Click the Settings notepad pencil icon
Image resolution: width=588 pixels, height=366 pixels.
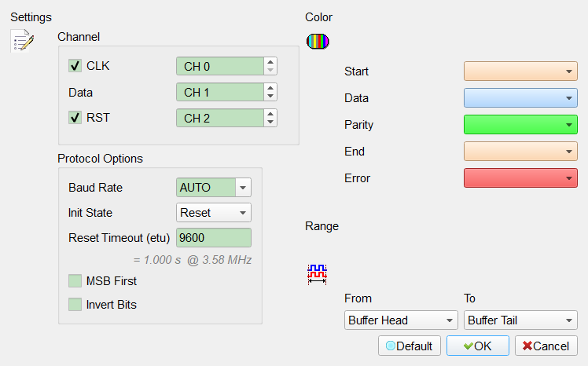coord(23,41)
